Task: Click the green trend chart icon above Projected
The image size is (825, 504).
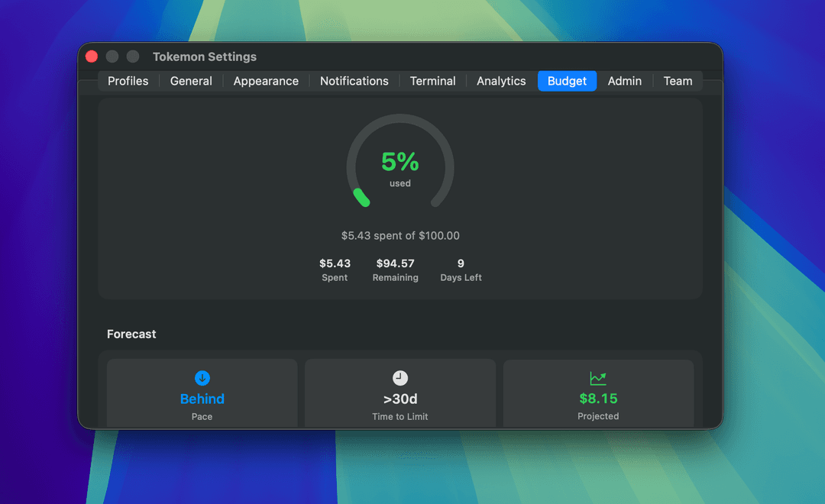Action: 598,377
